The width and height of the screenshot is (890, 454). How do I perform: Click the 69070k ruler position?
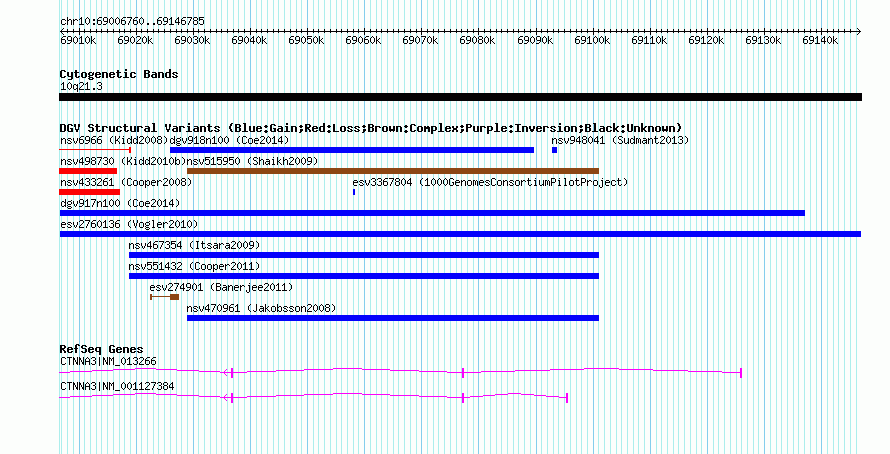click(x=421, y=40)
